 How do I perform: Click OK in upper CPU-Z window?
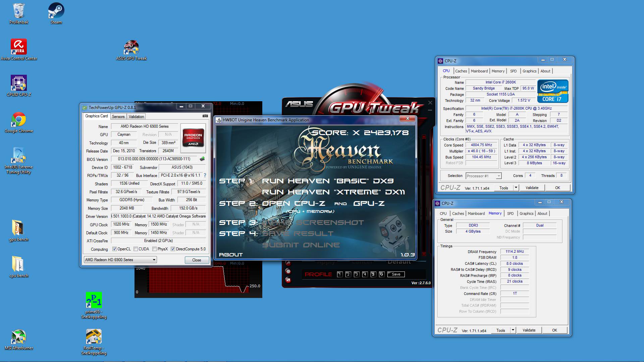[557, 188]
